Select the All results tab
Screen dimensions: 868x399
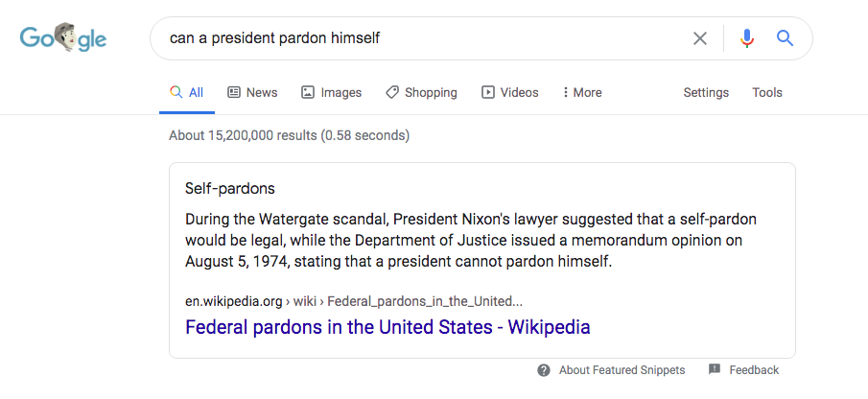pyautogui.click(x=187, y=92)
